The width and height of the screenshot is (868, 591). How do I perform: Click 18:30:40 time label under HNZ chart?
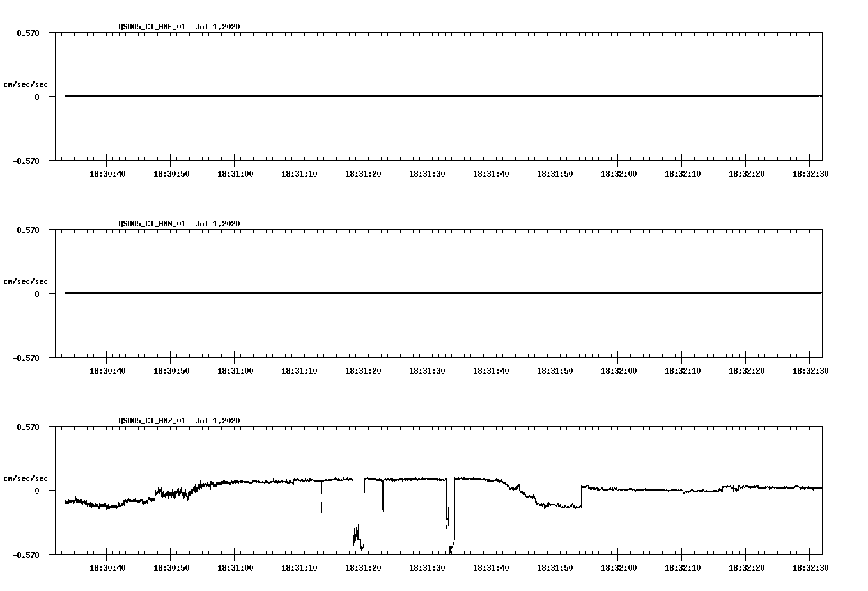point(107,567)
